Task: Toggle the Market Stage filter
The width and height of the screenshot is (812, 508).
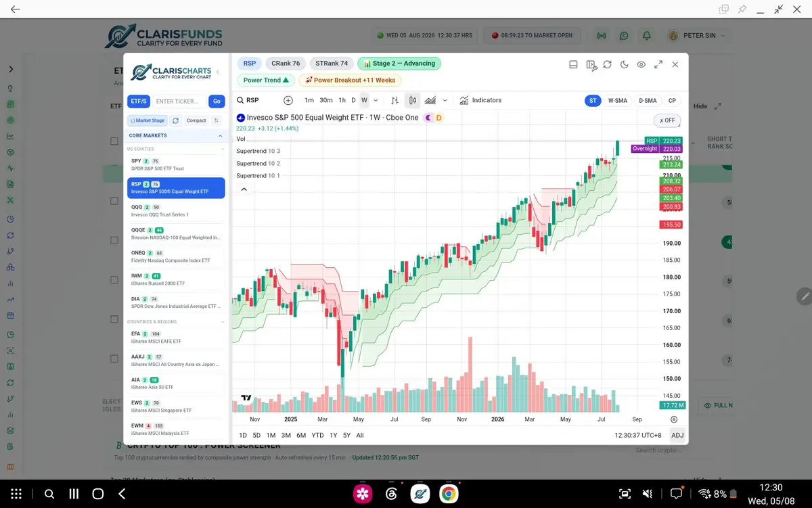Action: point(147,120)
